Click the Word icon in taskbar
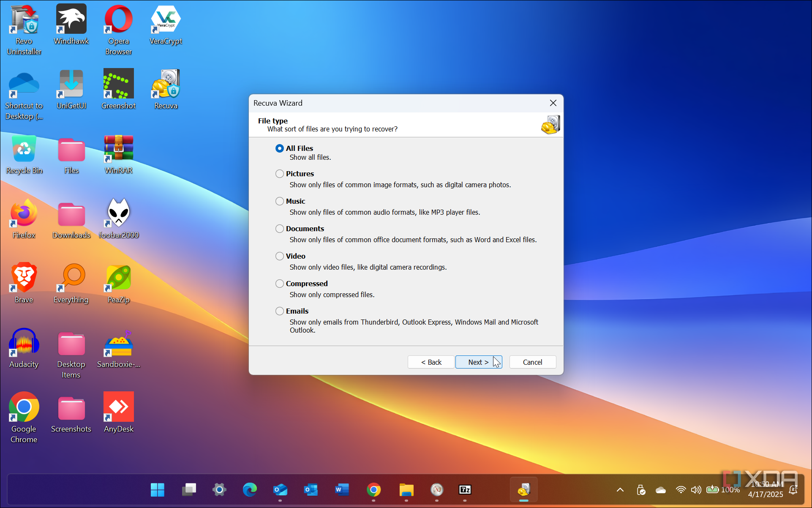The image size is (812, 508). point(342,490)
